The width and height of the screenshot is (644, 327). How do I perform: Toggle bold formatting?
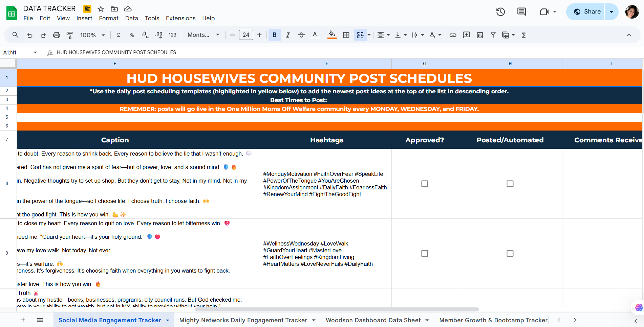click(x=275, y=35)
